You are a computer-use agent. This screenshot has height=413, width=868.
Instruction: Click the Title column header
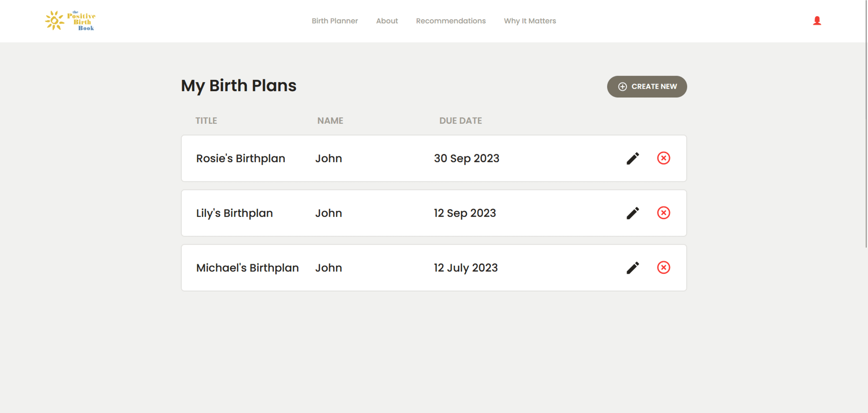tap(206, 120)
